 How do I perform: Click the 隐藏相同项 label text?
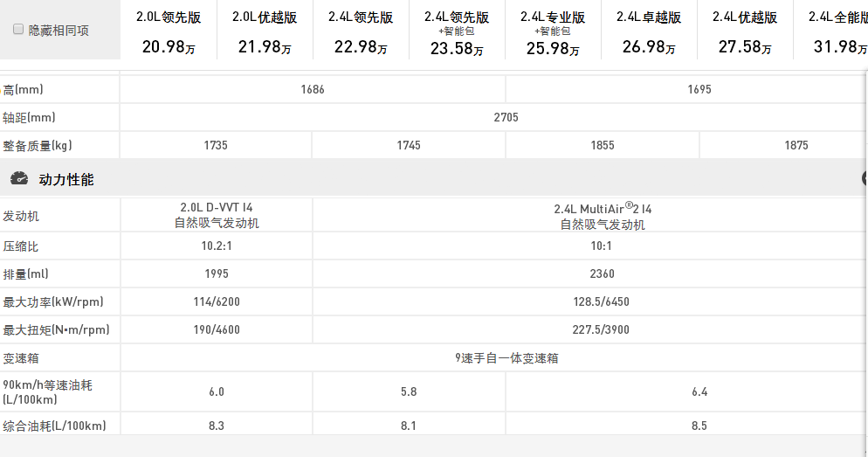tap(59, 31)
